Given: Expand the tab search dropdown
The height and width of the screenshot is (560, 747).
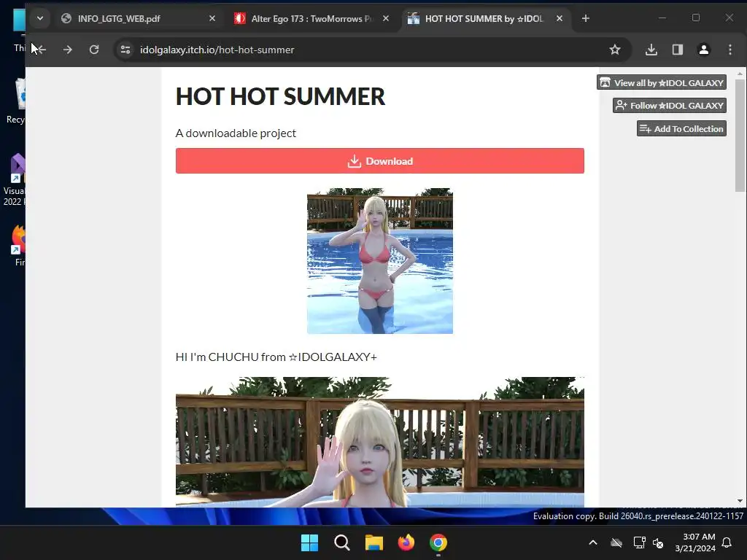Looking at the screenshot, I should coord(40,18).
